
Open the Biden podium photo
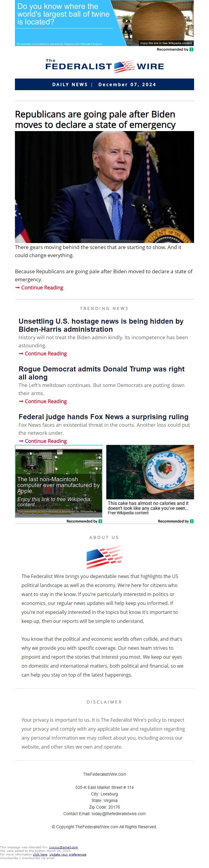(x=104, y=187)
